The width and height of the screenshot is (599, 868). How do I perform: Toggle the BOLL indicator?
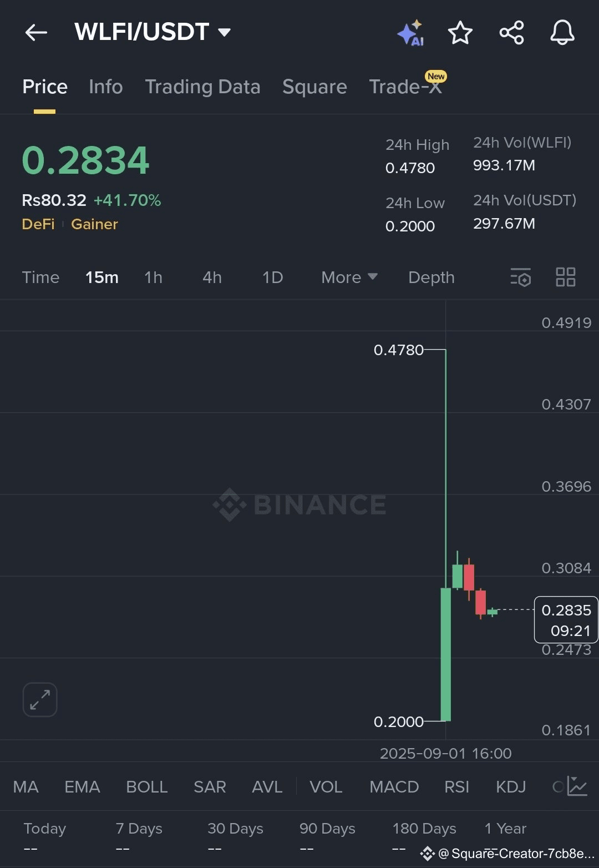coord(146,787)
